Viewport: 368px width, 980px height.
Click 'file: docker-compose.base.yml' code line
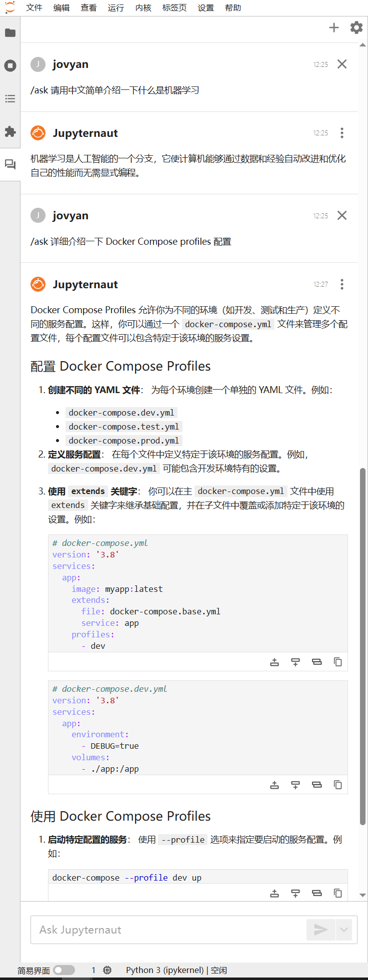[x=151, y=611]
